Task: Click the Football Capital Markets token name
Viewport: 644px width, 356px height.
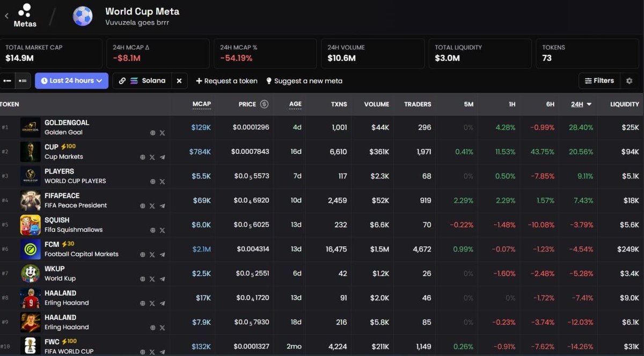Action: [x=82, y=254]
